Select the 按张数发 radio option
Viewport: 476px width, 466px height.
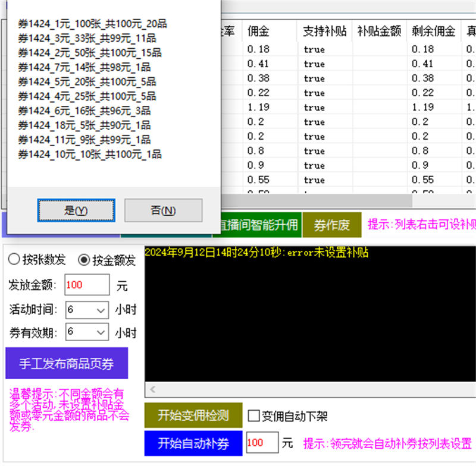(14, 259)
